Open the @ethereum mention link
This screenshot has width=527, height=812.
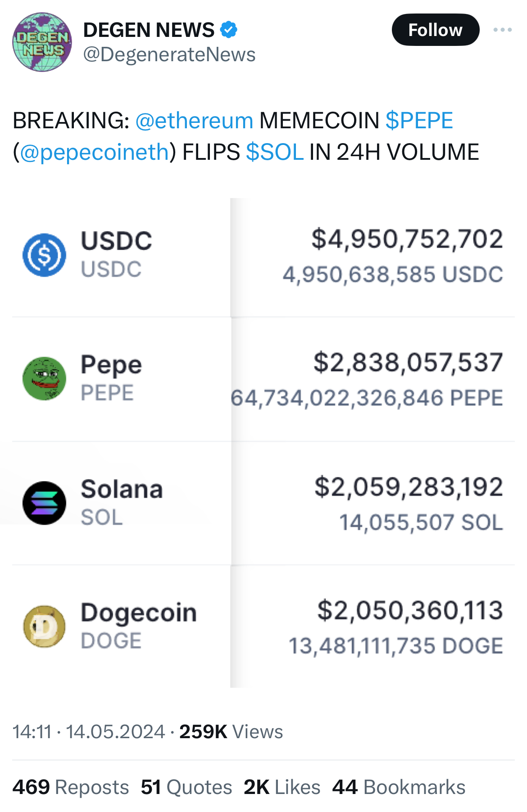pos(194,121)
